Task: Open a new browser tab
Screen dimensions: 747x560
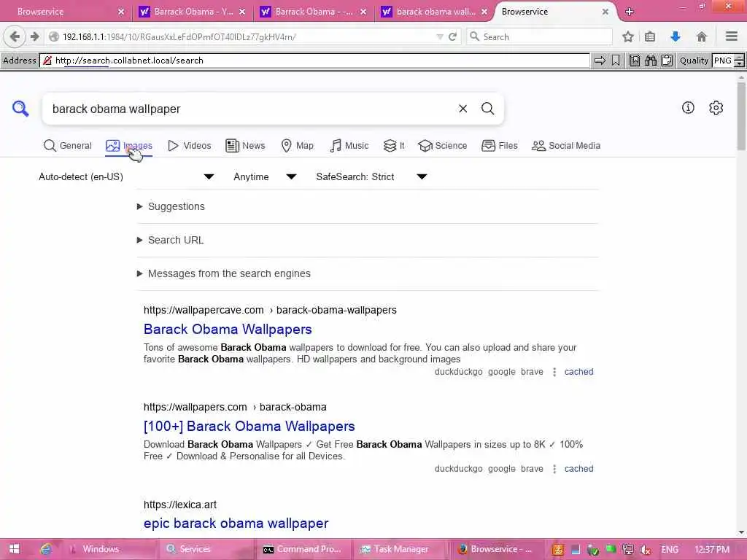Action: (630, 12)
